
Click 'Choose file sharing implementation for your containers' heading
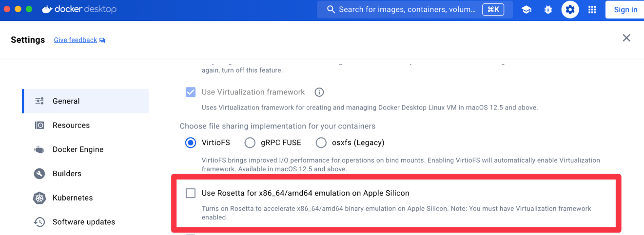277,126
